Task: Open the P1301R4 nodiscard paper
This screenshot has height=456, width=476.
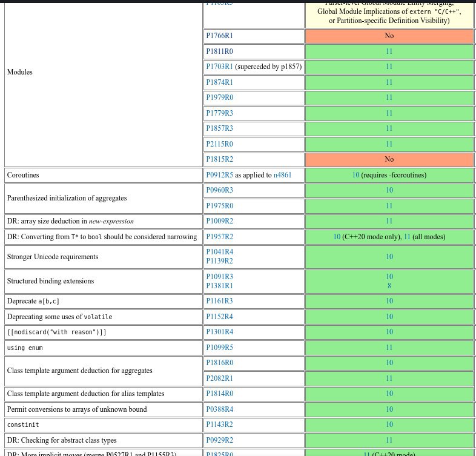Action: point(219,332)
